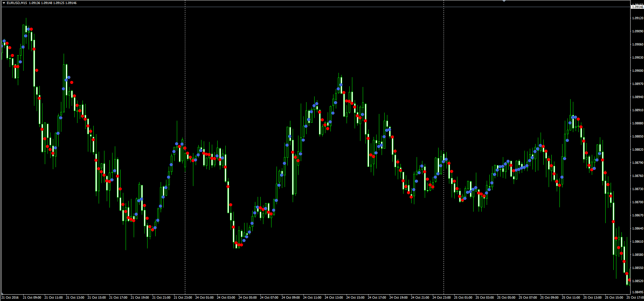
Task: Select the 25 Oct 09:00 time axis label
Action: pyautogui.click(x=549, y=298)
